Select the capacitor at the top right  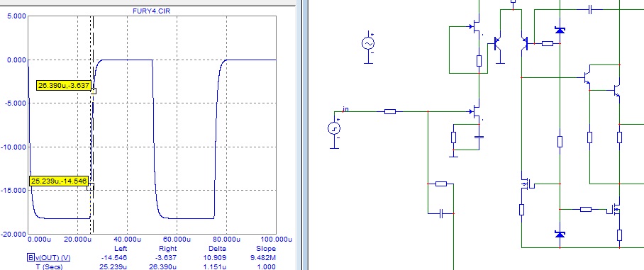click(x=590, y=9)
